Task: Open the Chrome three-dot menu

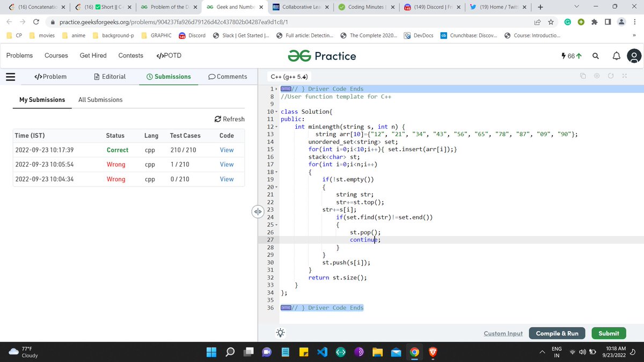Action: click(634, 22)
